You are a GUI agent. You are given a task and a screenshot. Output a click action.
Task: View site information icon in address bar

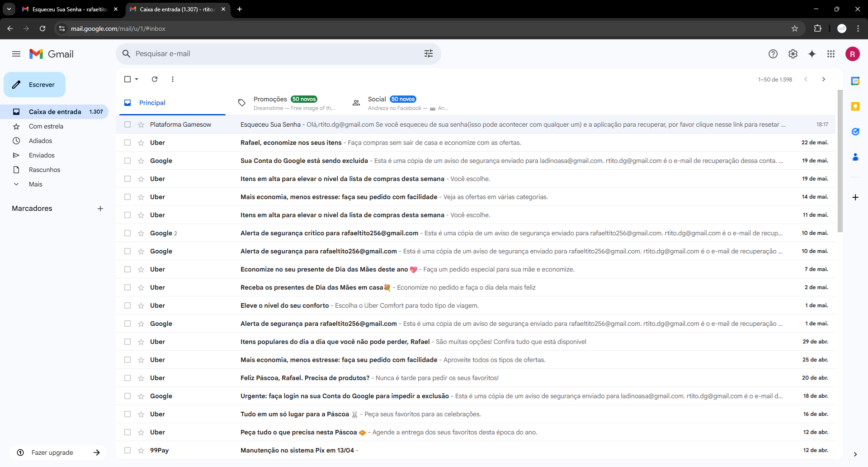[x=62, y=29]
